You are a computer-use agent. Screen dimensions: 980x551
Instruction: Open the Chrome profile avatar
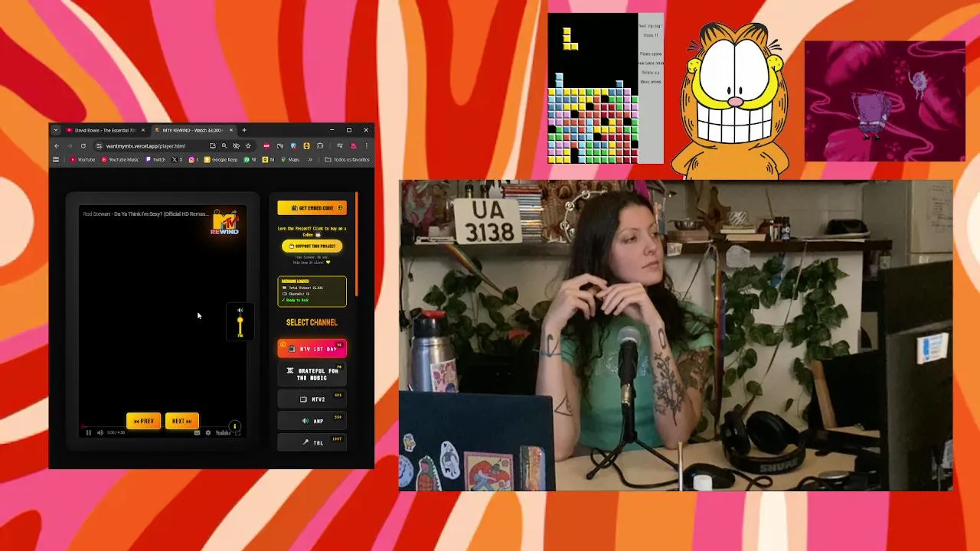coord(354,146)
